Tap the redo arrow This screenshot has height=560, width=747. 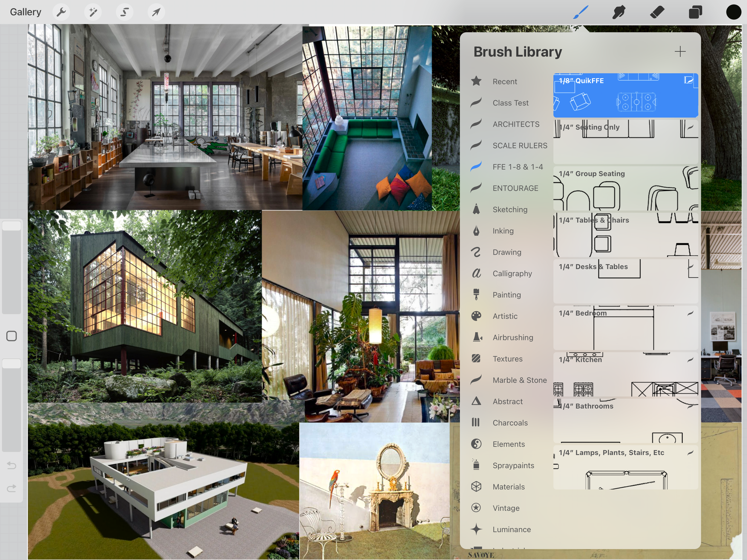click(11, 488)
